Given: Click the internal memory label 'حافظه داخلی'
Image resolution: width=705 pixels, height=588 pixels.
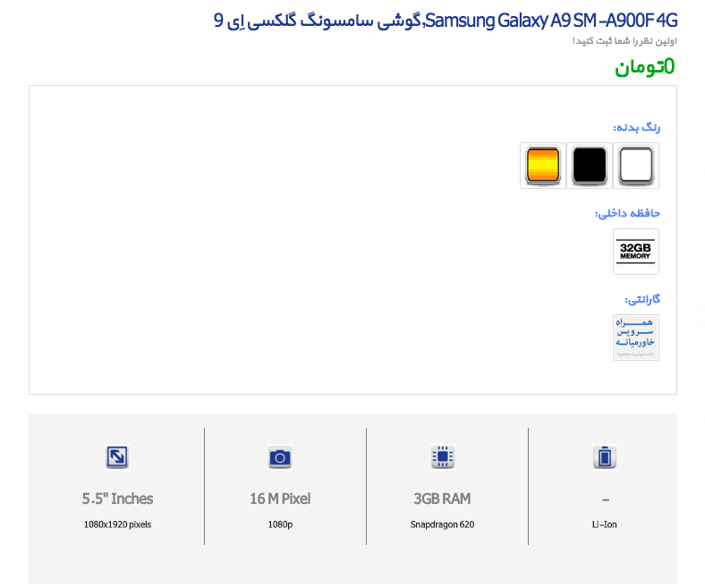Looking at the screenshot, I should [x=628, y=213].
